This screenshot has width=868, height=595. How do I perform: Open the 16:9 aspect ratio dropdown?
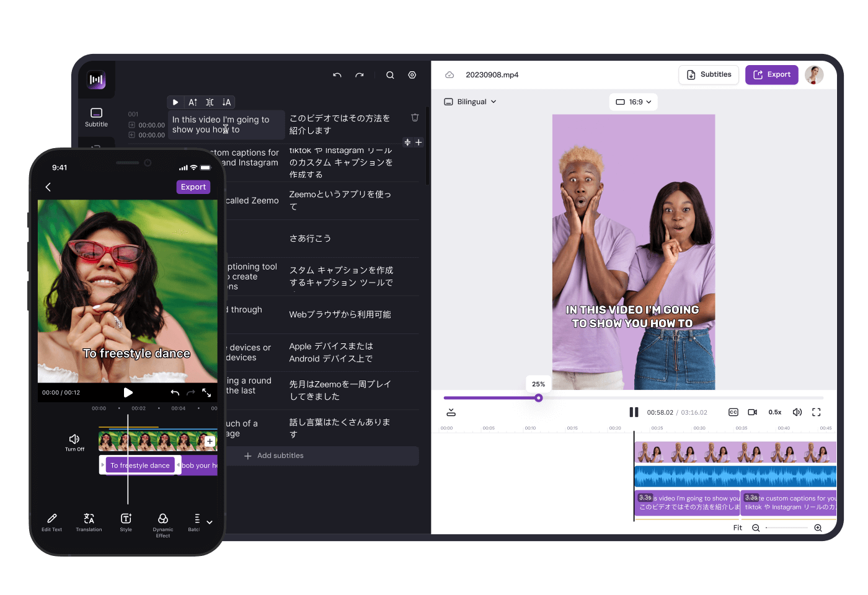pyautogui.click(x=634, y=102)
